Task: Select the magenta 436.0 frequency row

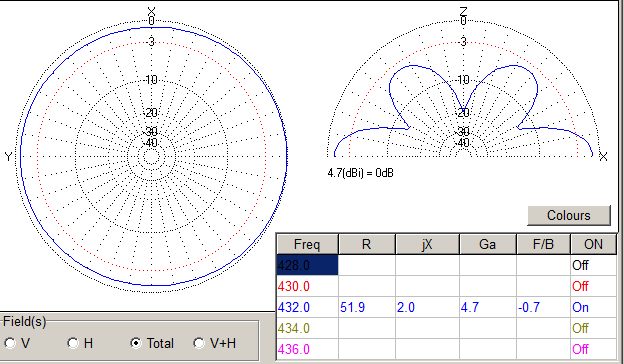Action: pyautogui.click(x=447, y=349)
